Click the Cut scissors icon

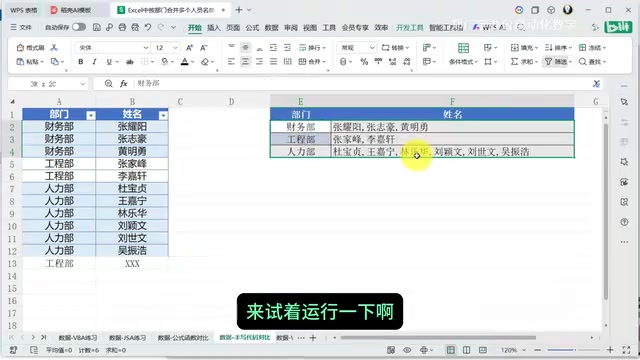pyautogui.click(x=54, y=48)
